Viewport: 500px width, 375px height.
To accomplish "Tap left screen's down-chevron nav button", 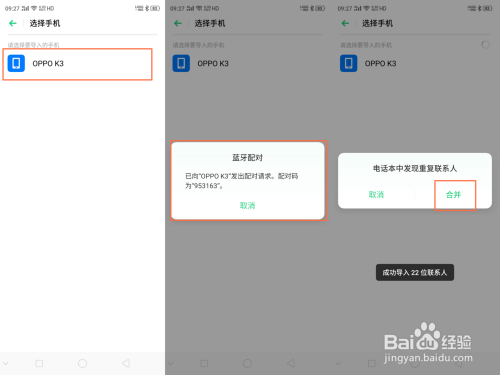I will [6, 363].
